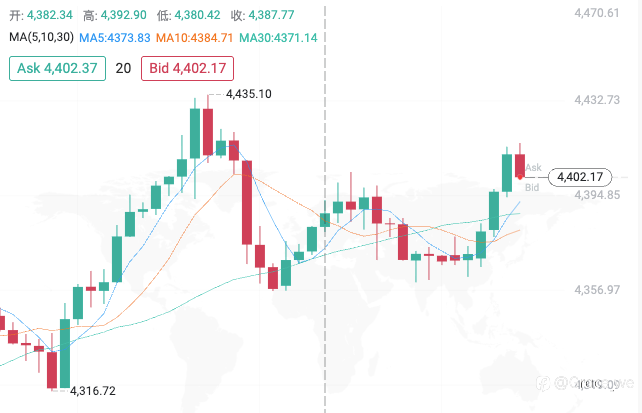Image resolution: width=642 pixels, height=413 pixels.
Task: Click the green Ask 4,402.37 button
Action: pyautogui.click(x=57, y=68)
